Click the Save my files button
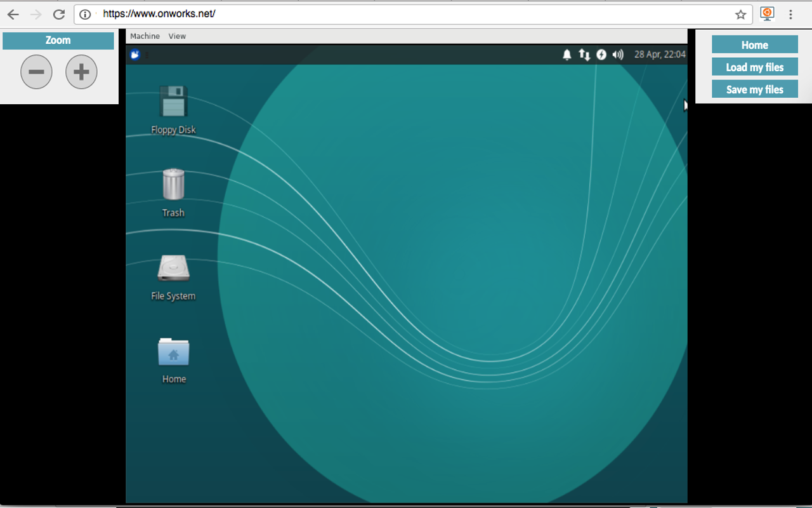 (754, 89)
